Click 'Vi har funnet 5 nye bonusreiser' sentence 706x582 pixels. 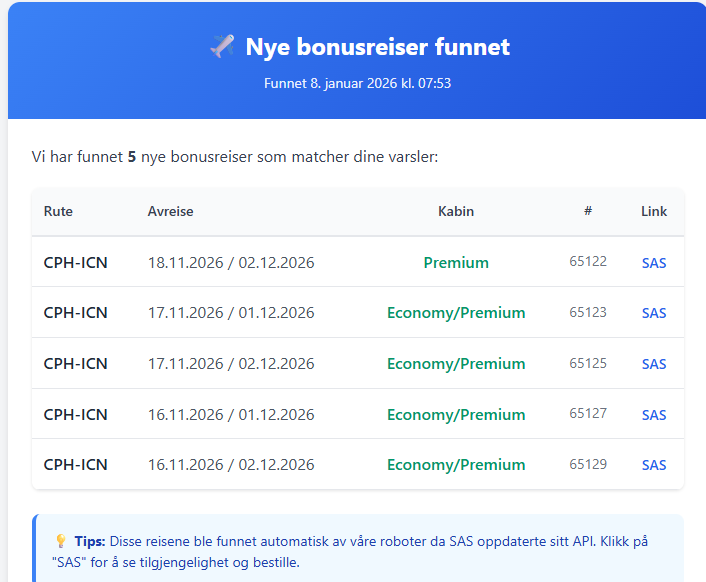pos(235,157)
